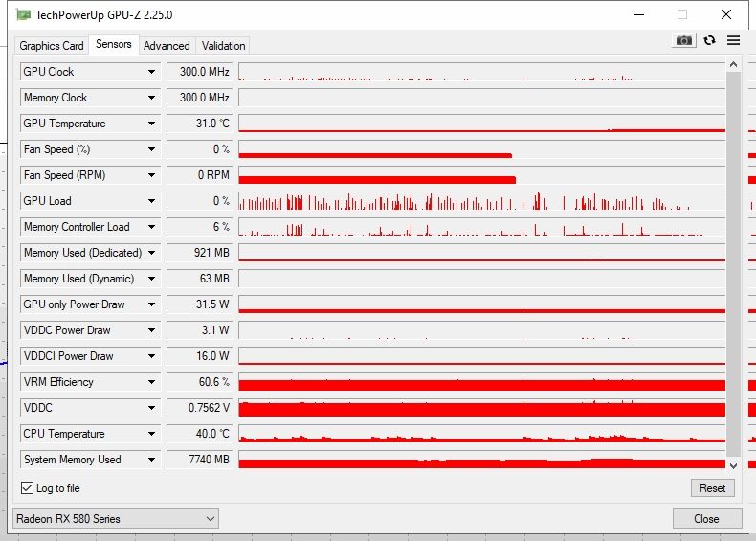The image size is (756, 541).
Task: Open the Memory Used (Dedicated) dropdown
Action: (x=151, y=253)
